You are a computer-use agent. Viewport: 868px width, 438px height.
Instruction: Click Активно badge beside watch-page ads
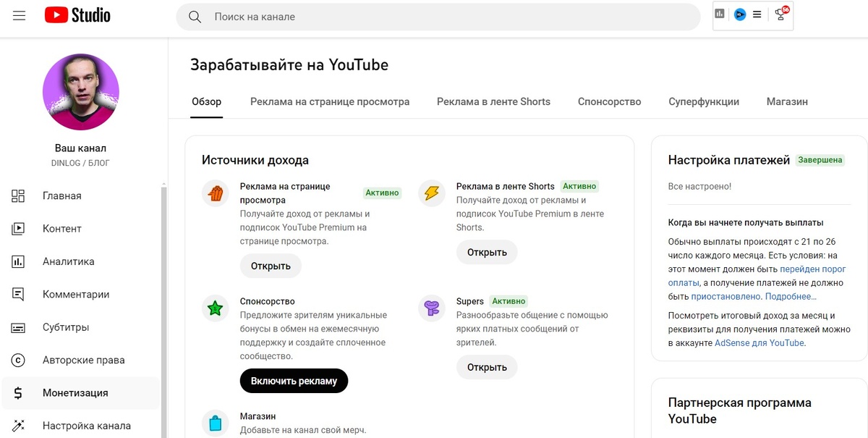pyautogui.click(x=382, y=193)
